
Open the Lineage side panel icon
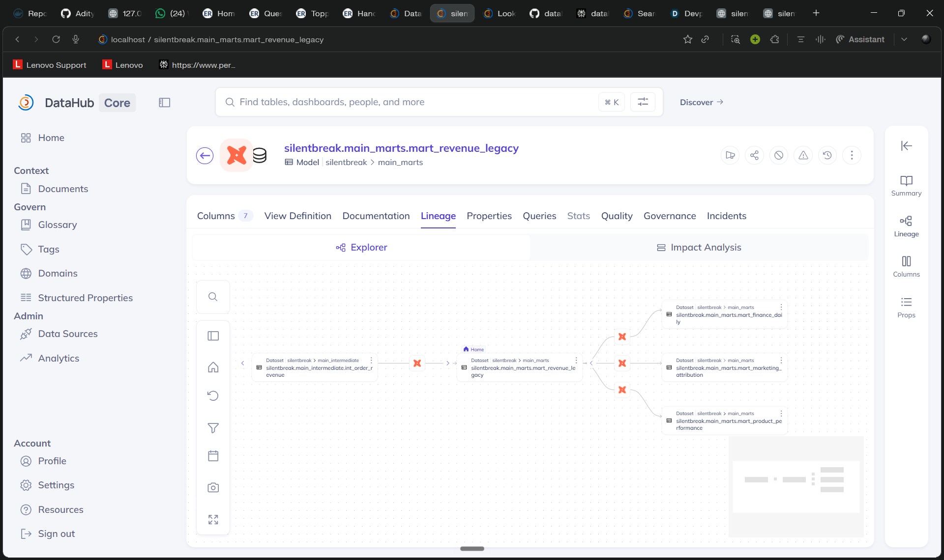point(906,226)
